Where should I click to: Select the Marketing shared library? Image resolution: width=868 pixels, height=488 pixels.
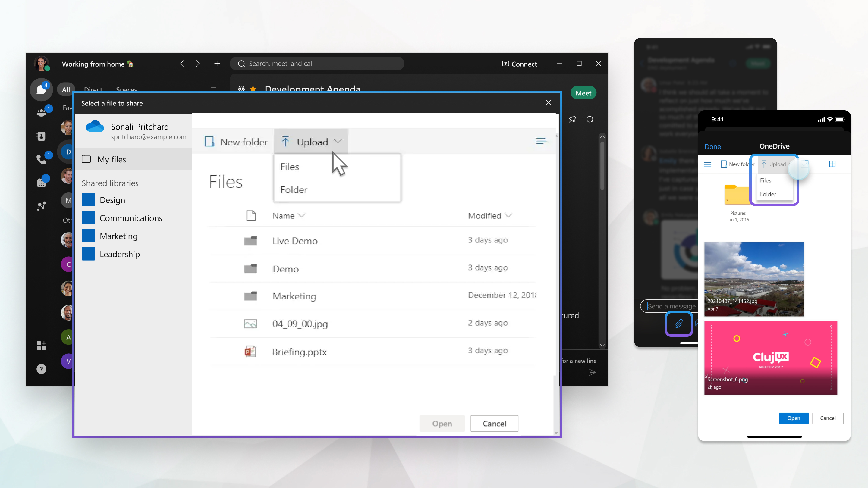(119, 236)
